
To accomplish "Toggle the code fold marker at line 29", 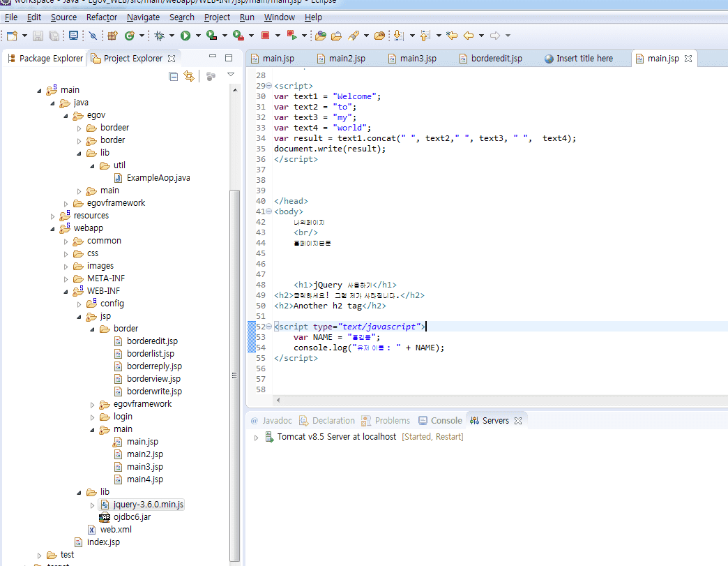I will click(269, 86).
